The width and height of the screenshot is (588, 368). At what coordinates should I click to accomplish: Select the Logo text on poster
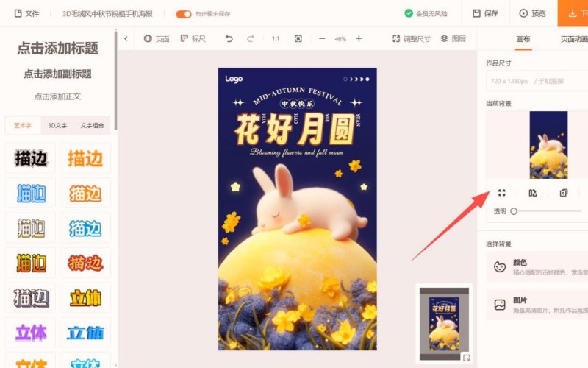pyautogui.click(x=234, y=79)
